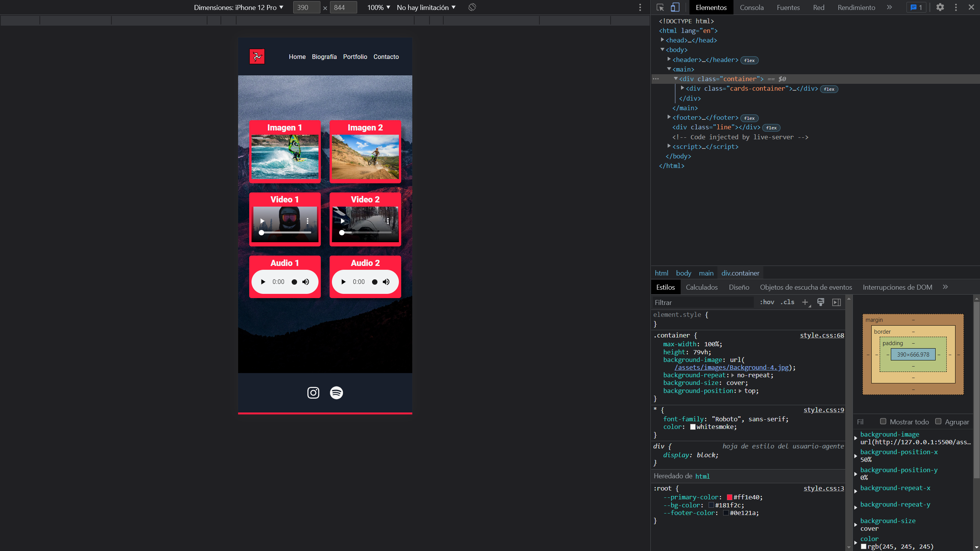Collapse the body element node
Image resolution: width=980 pixels, height=551 pixels.
click(663, 49)
